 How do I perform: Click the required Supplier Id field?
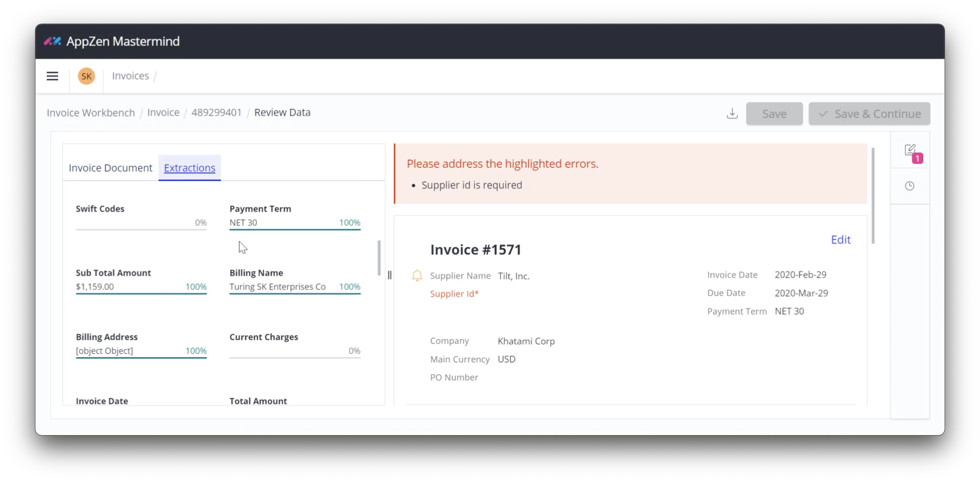454,293
